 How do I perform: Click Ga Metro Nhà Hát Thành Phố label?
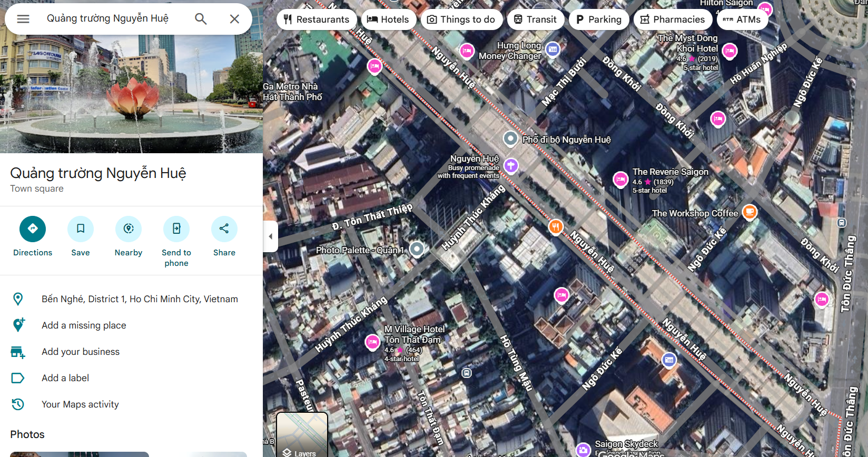(x=292, y=92)
